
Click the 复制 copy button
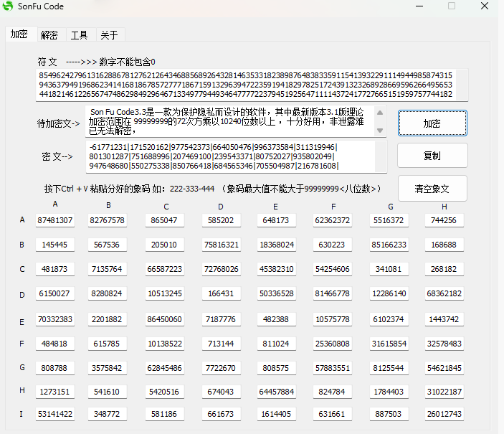click(432, 156)
